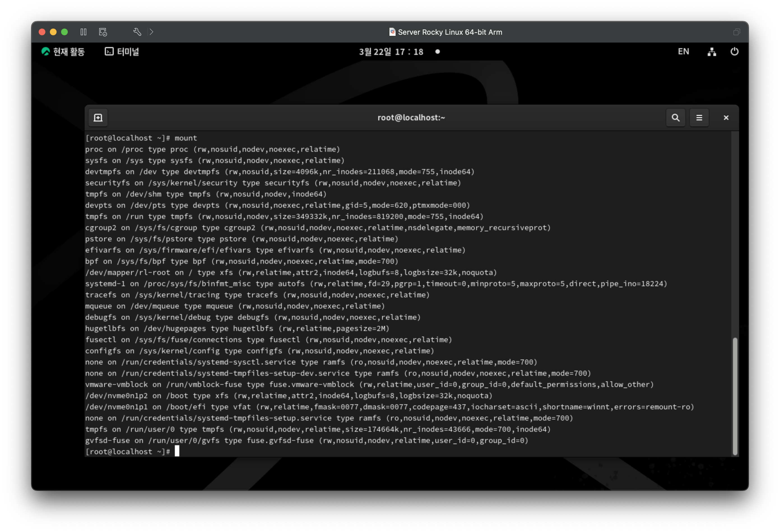The width and height of the screenshot is (780, 532).
Task: Click the Server Rocky Linux window title
Action: pos(450,32)
